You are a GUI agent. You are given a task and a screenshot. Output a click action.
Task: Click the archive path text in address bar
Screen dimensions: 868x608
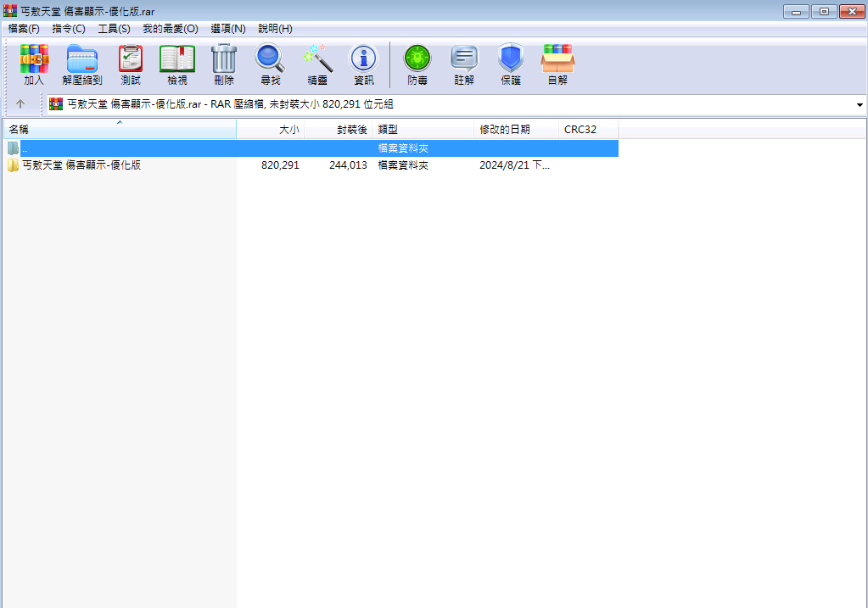click(230, 104)
